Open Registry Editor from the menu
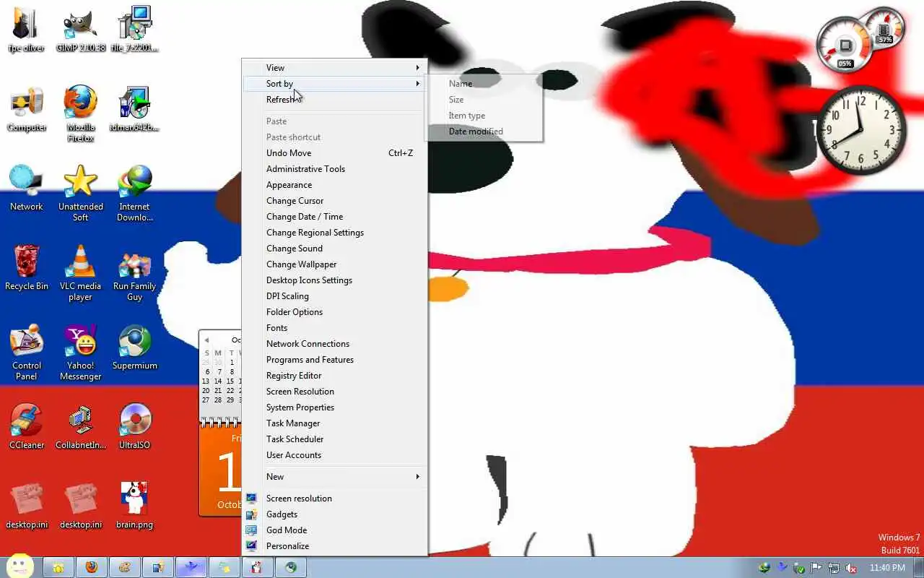 334,376
